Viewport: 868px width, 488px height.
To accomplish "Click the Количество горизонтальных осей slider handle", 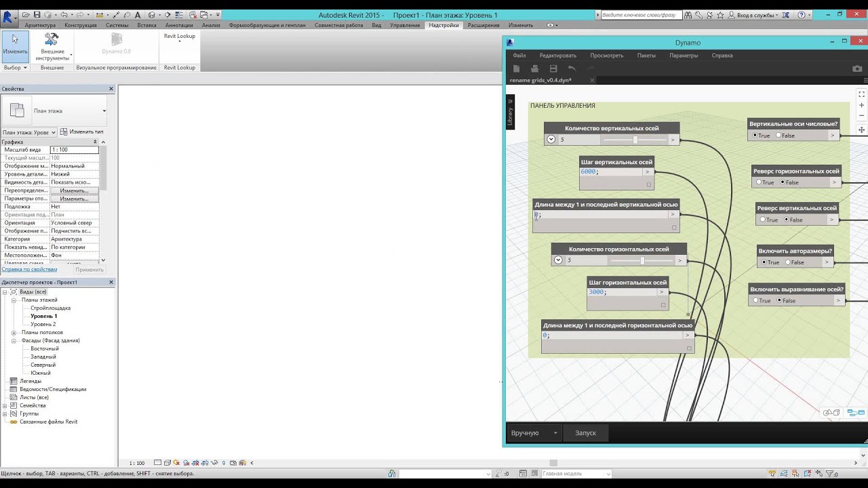I will 642,260.
